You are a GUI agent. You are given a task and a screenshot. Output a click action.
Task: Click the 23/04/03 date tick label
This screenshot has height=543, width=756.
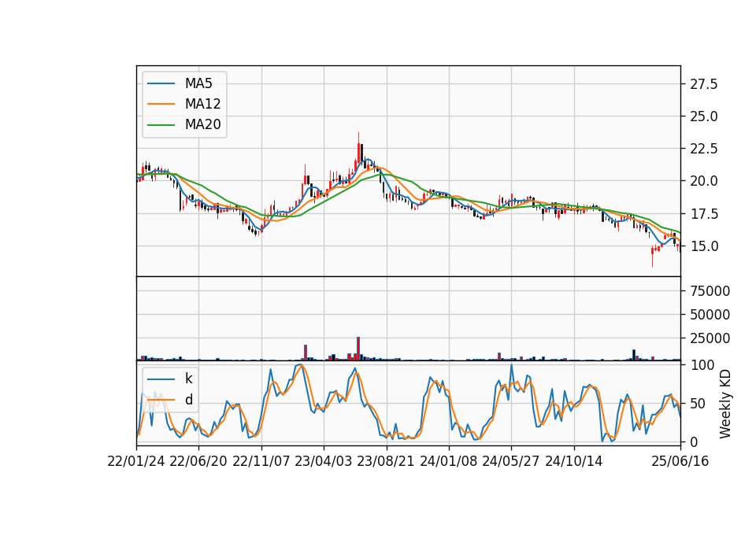[323, 461]
